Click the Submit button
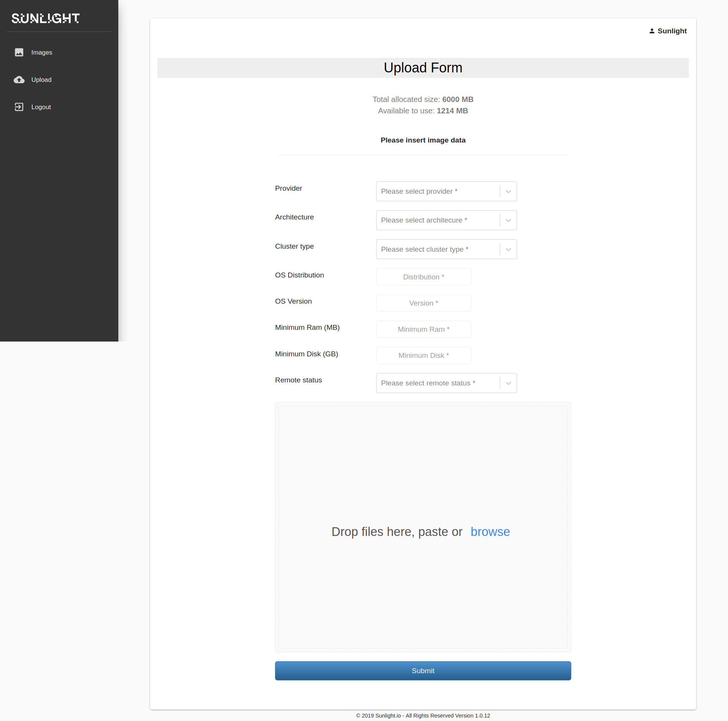Screen dimensions: 728x721 pyautogui.click(x=423, y=670)
